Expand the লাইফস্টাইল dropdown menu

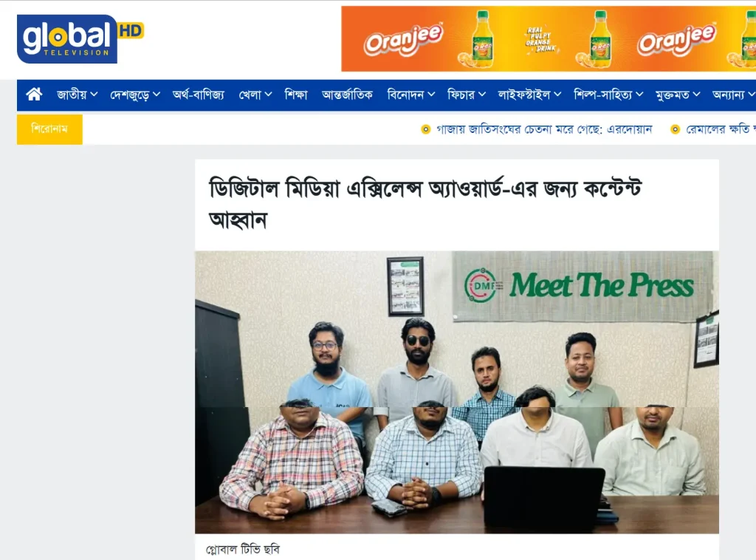click(x=529, y=95)
